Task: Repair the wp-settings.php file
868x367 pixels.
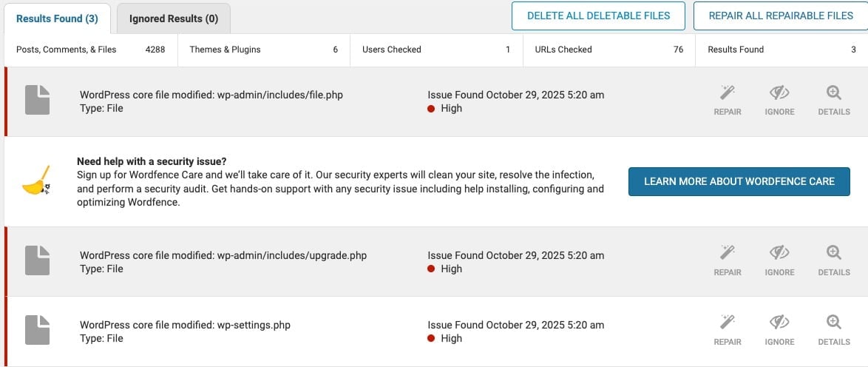Action: (728, 324)
